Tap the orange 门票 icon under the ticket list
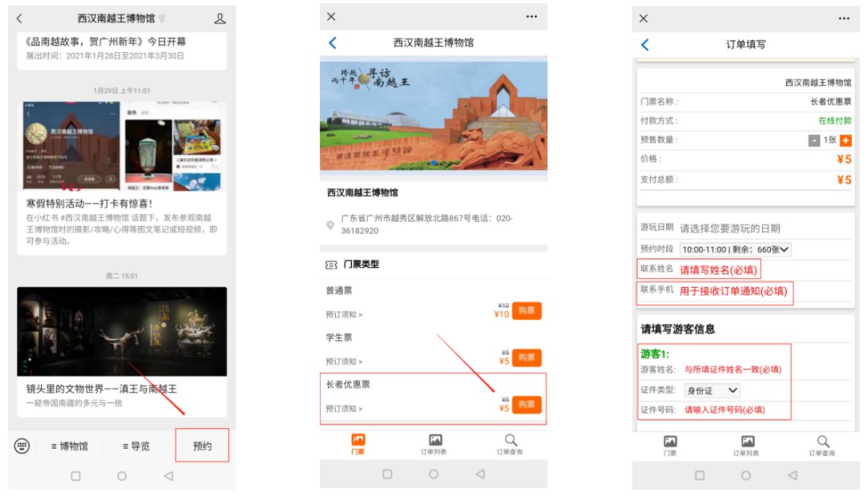Screen dimensions: 868x497 pyautogui.click(x=358, y=440)
